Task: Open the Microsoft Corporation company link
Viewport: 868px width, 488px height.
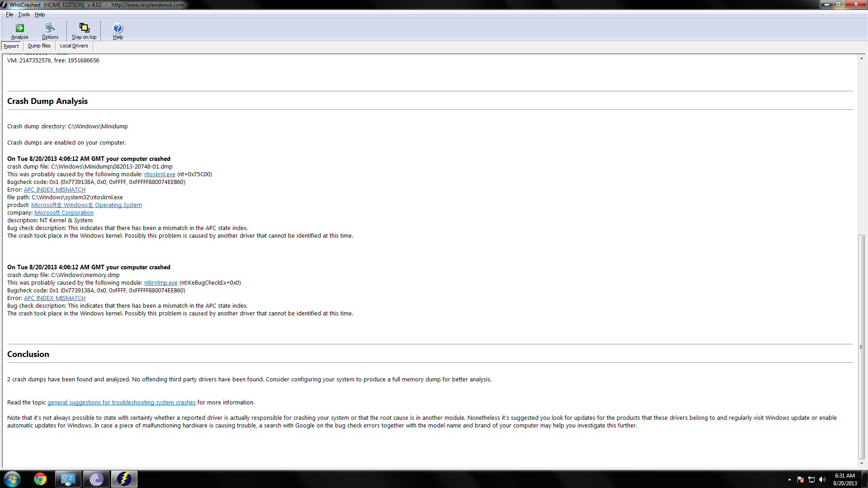Action: (x=64, y=213)
